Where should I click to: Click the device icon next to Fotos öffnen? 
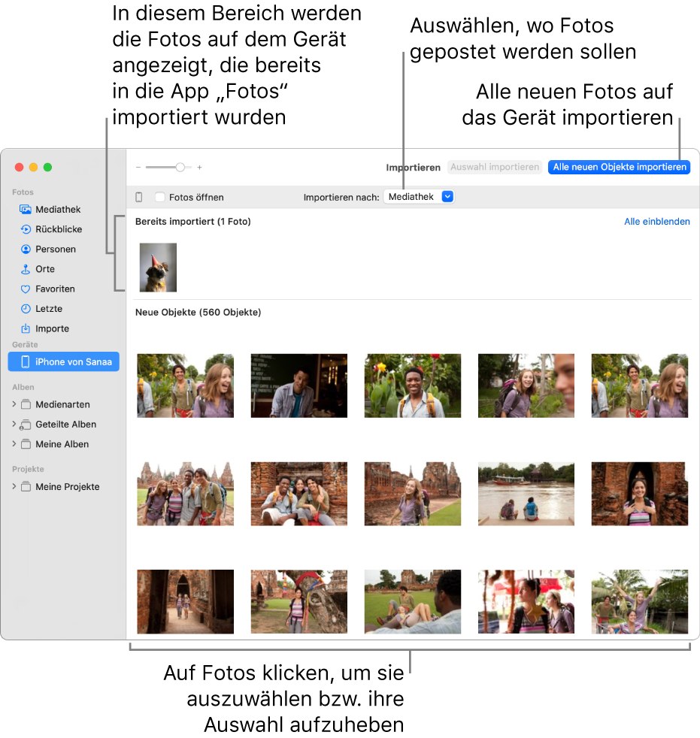click(139, 196)
